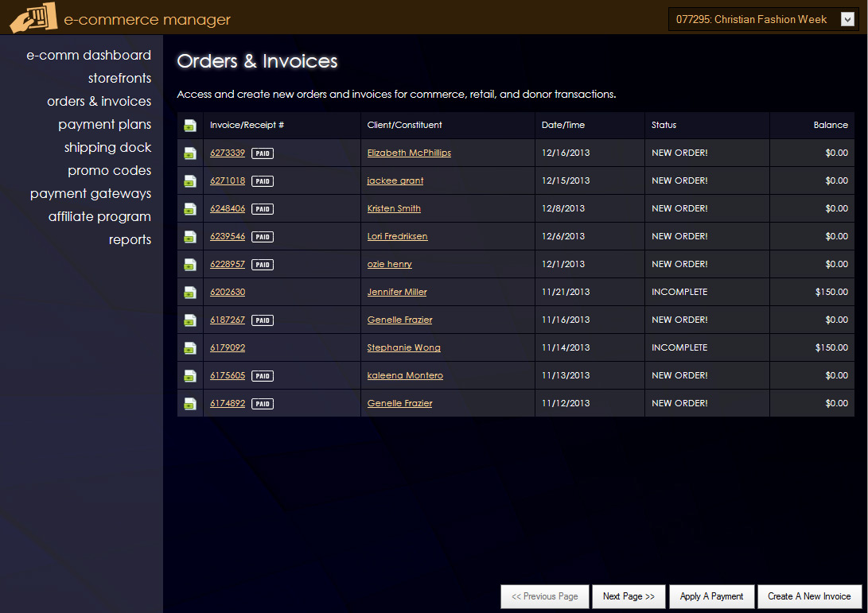Open the e-comm dashboard menu item
The width and height of the screenshot is (868, 613).
(88, 56)
